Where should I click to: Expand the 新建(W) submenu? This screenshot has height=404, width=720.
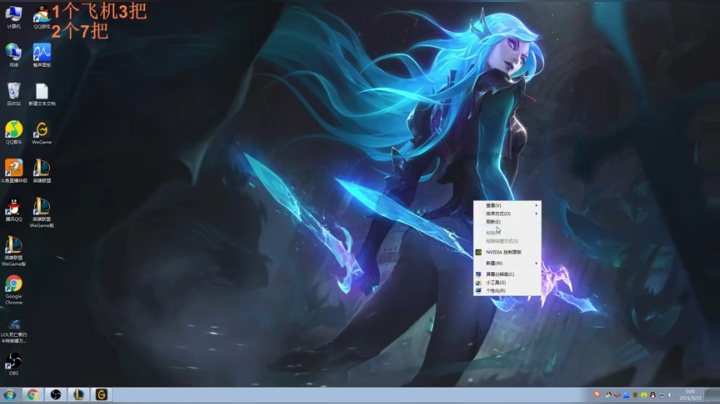pos(507,263)
